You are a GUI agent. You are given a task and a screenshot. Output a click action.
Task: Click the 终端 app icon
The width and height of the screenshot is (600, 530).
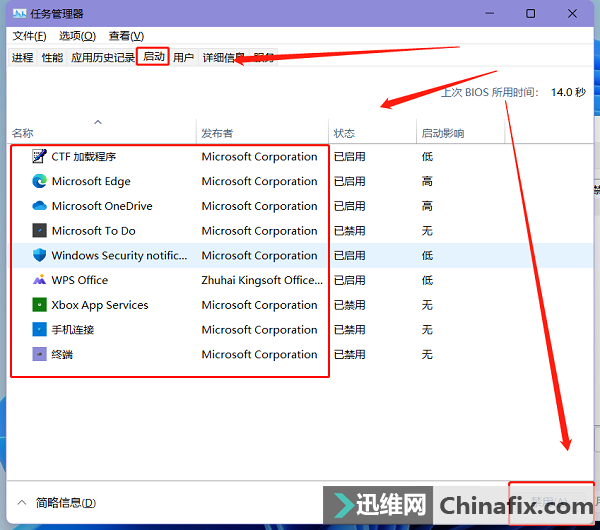click(39, 354)
